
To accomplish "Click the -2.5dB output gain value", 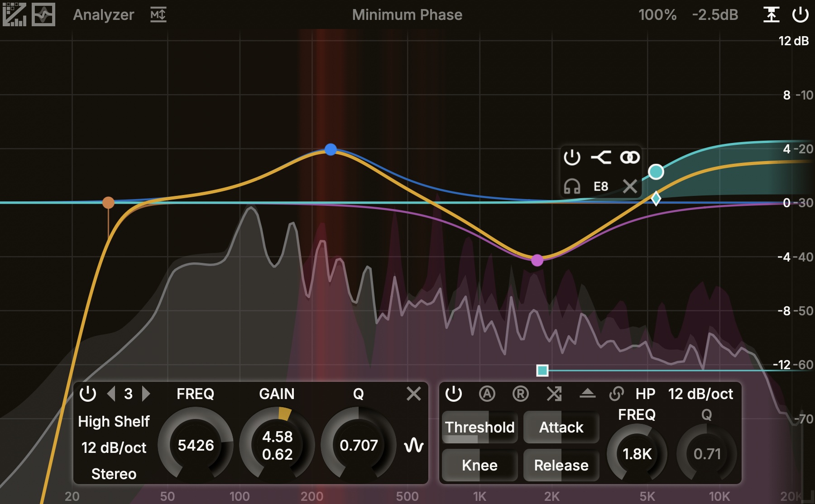I will pyautogui.click(x=715, y=15).
